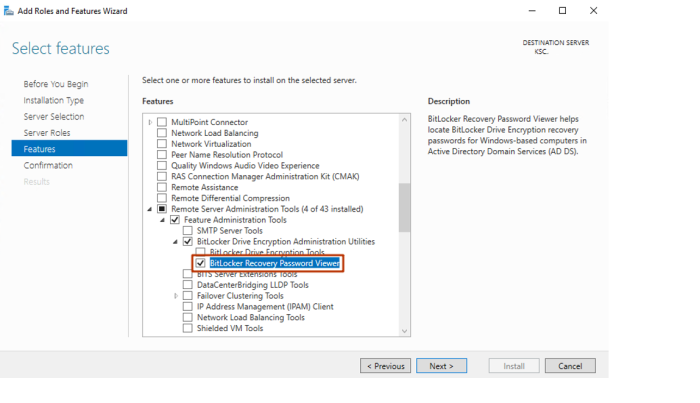Screen dimensions: 700x403
Task: Uncheck the BitLocker Recovery Password Viewer checkbox
Action: (x=200, y=263)
